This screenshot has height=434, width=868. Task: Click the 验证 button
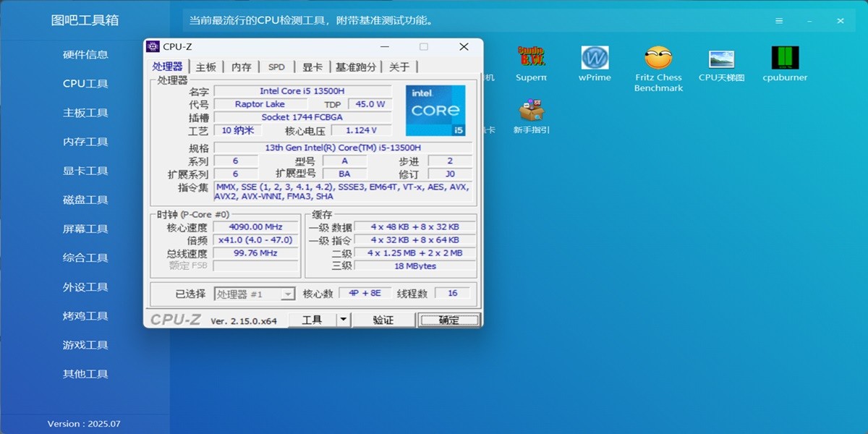coord(383,319)
